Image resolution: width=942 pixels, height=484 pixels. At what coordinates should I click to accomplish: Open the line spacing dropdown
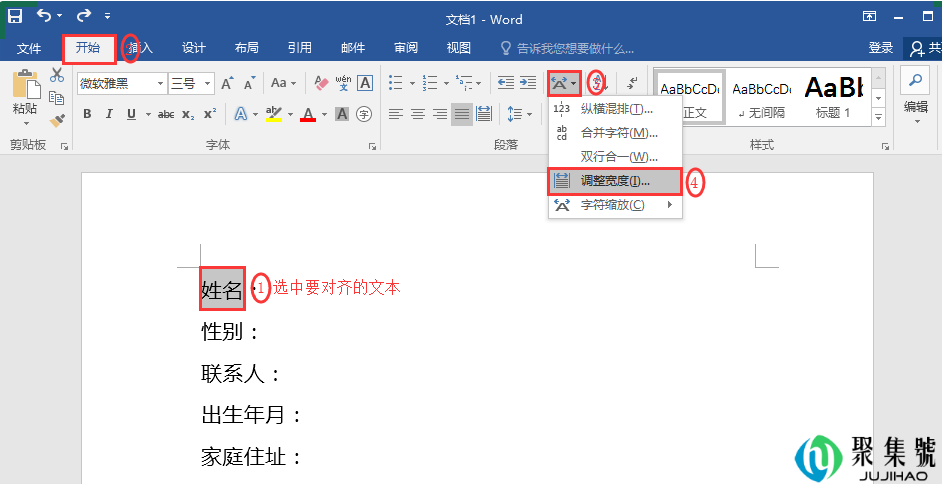520,114
